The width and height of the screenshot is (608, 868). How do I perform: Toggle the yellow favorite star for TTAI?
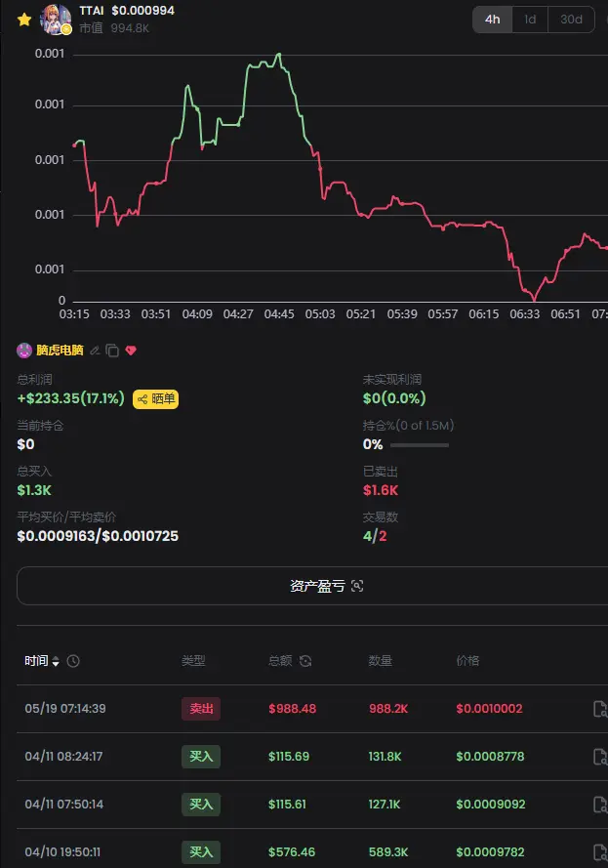click(24, 20)
